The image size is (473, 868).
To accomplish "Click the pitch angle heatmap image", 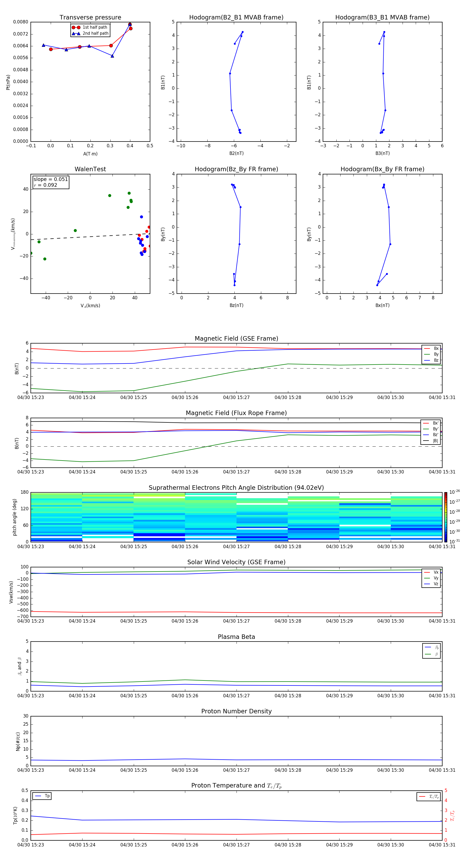I will point(236,517).
